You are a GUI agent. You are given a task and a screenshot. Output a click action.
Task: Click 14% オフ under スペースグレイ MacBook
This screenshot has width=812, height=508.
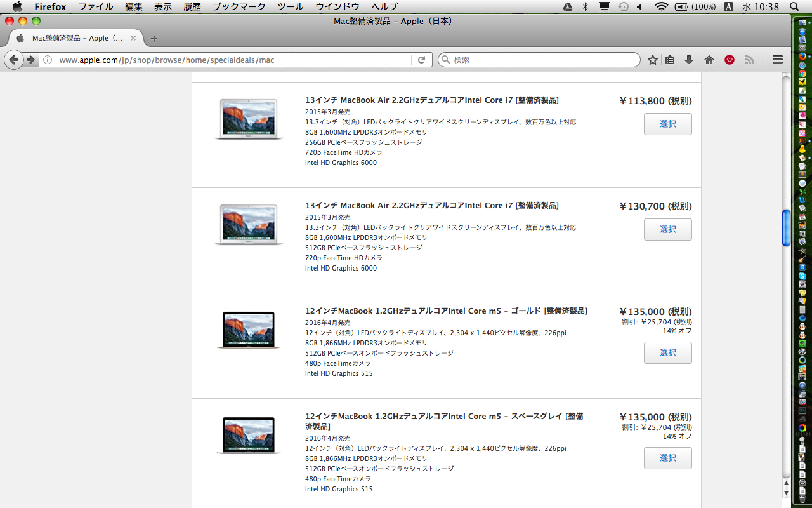(678, 436)
